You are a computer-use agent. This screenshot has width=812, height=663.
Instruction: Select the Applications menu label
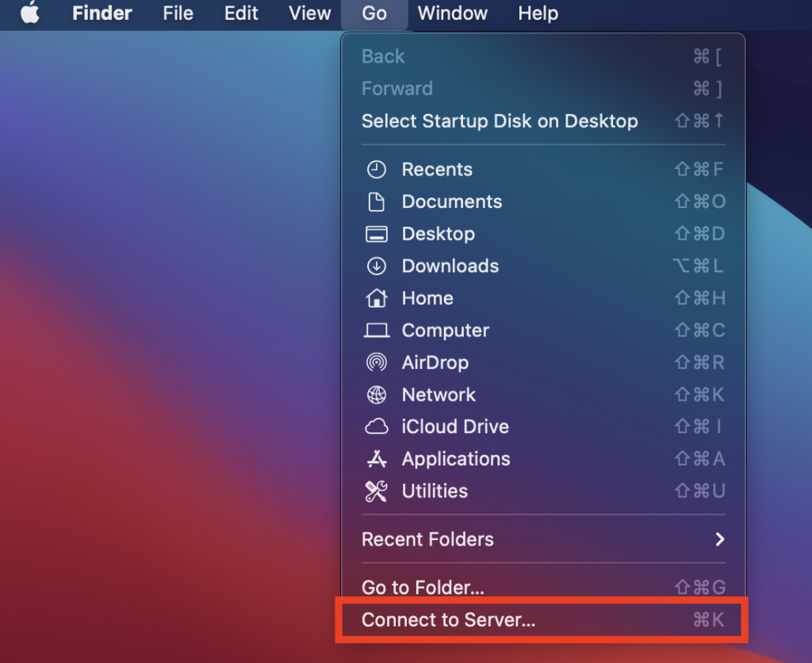456,459
